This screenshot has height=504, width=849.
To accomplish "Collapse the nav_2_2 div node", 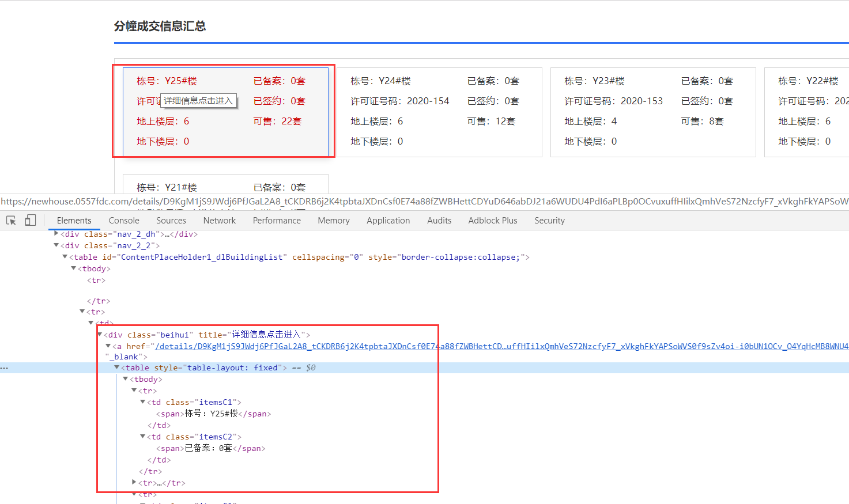I will pos(56,245).
